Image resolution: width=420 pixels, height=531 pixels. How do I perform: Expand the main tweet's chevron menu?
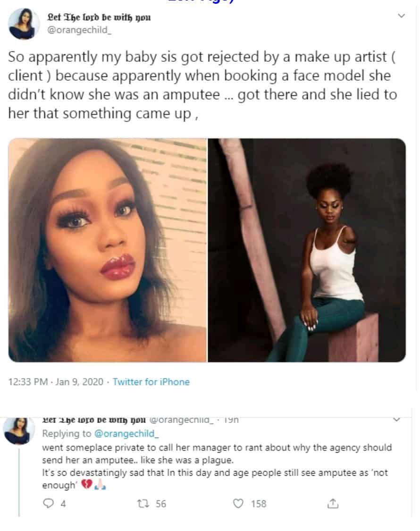[401, 16]
